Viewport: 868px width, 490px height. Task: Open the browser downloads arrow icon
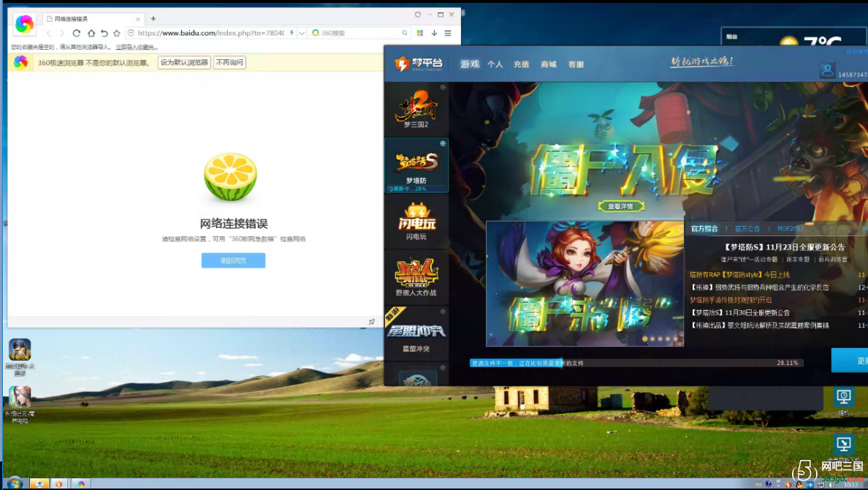(434, 33)
